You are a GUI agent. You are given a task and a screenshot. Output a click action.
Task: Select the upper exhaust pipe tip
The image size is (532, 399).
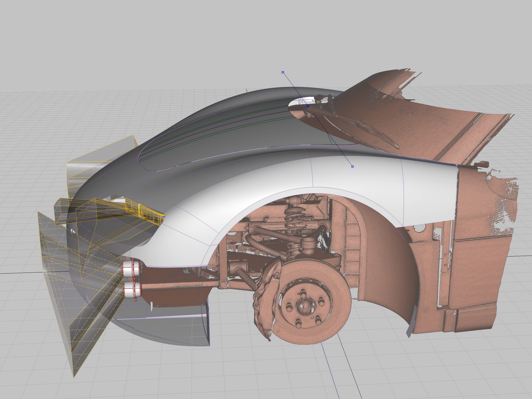coord(131,268)
